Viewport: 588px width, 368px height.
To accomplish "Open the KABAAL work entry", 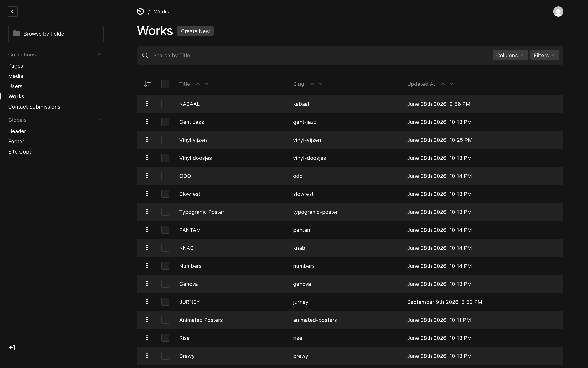I will 189,104.
